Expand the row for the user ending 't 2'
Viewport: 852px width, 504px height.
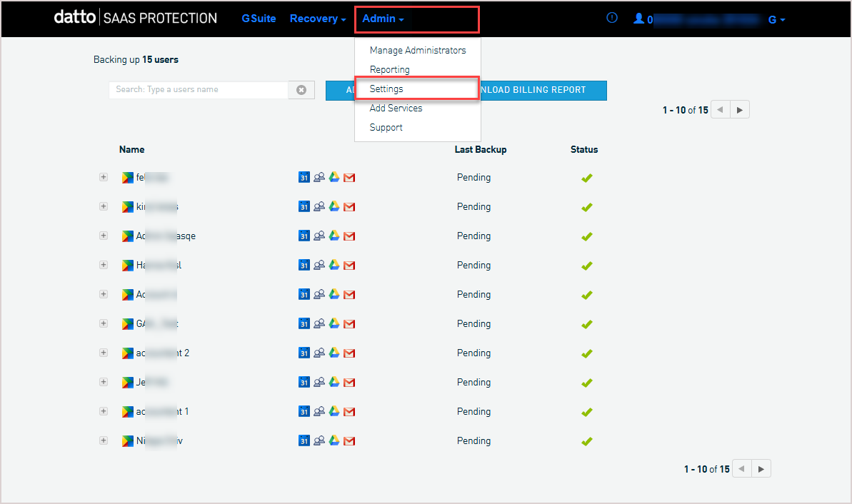click(x=104, y=353)
